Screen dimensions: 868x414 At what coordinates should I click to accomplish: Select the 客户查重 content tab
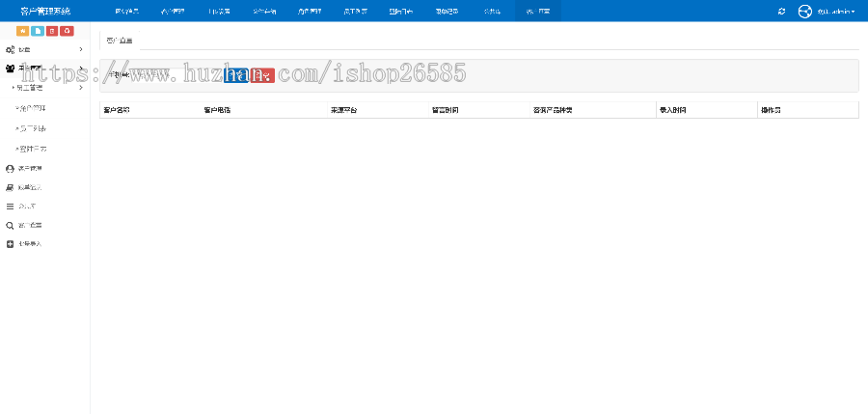120,41
